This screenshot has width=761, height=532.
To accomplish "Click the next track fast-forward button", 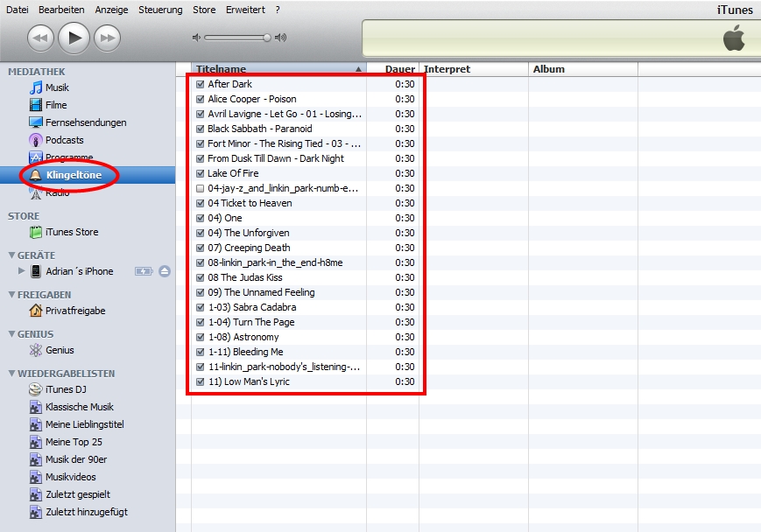I will tap(107, 38).
